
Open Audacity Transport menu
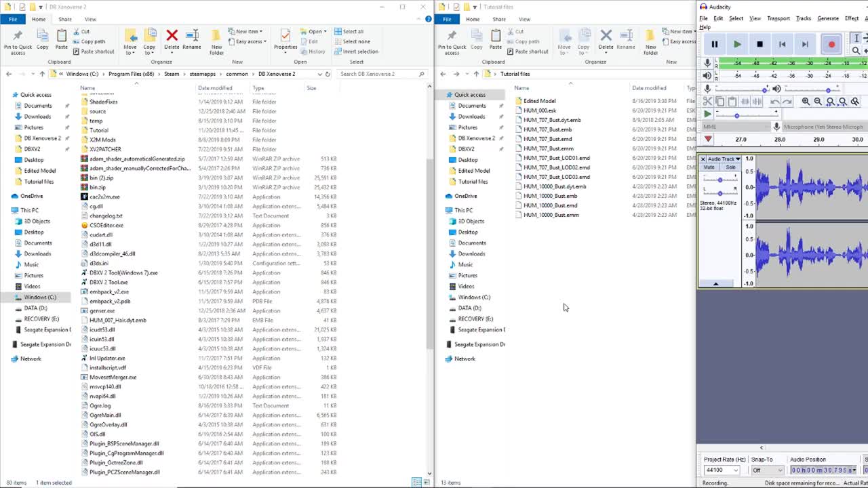778,18
